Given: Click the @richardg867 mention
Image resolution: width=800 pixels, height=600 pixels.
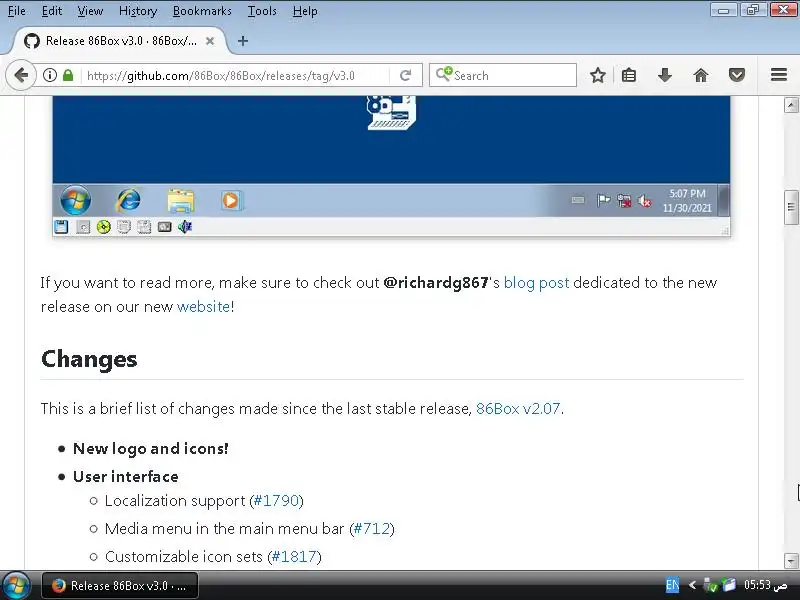Looking at the screenshot, I should [x=436, y=283].
